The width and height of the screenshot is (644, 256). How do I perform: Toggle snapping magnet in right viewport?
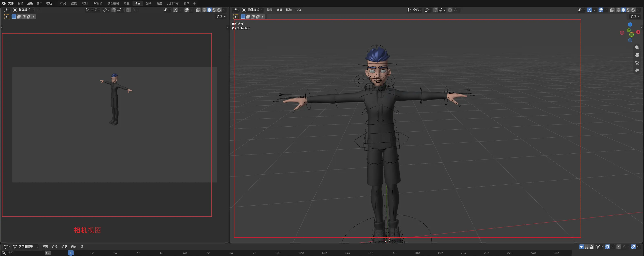pos(435,10)
